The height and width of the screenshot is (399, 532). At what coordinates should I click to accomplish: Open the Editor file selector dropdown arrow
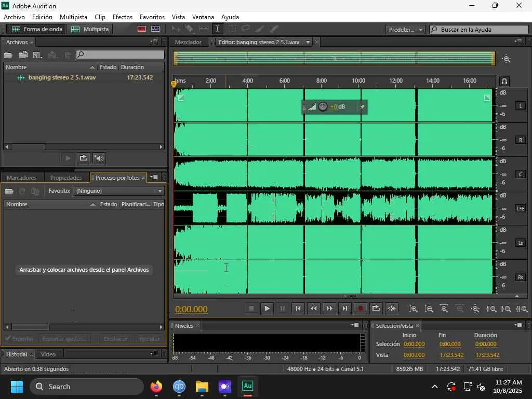tap(308, 42)
